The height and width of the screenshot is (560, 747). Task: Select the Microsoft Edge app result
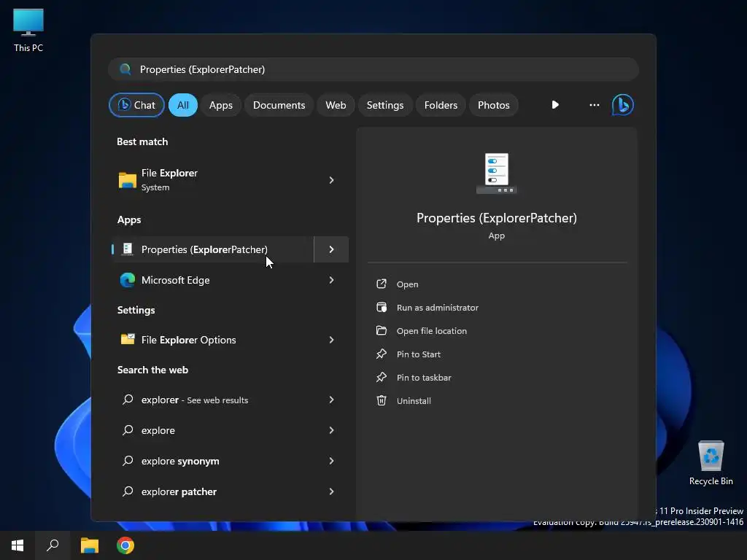point(230,280)
